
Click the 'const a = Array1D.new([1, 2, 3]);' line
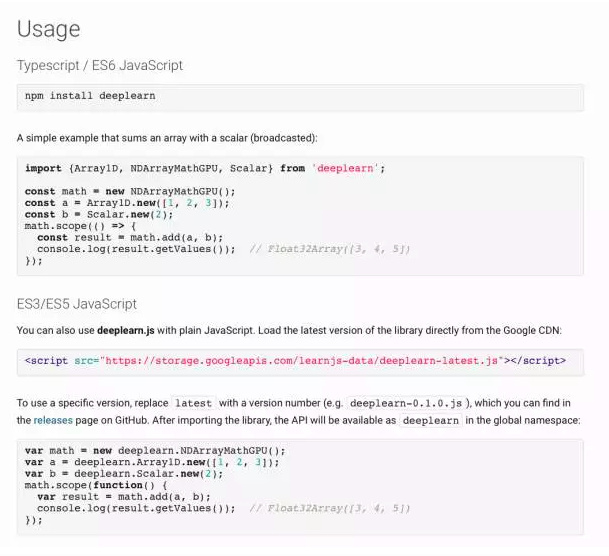tap(127, 203)
